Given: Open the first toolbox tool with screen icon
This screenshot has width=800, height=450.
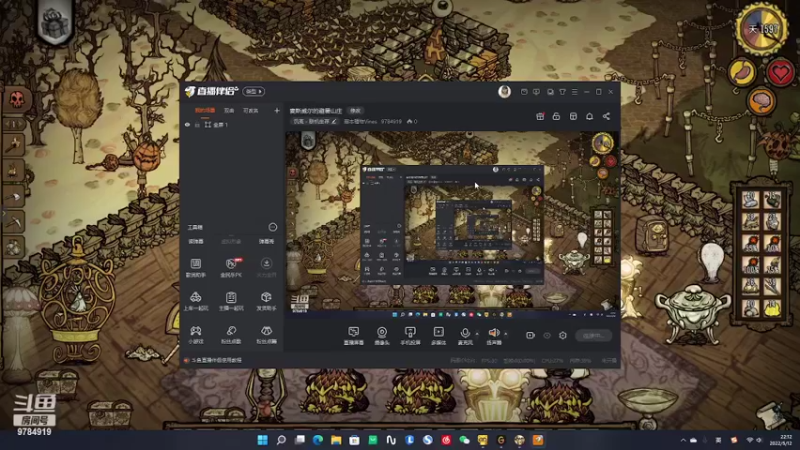Looking at the screenshot, I should click(x=195, y=267).
